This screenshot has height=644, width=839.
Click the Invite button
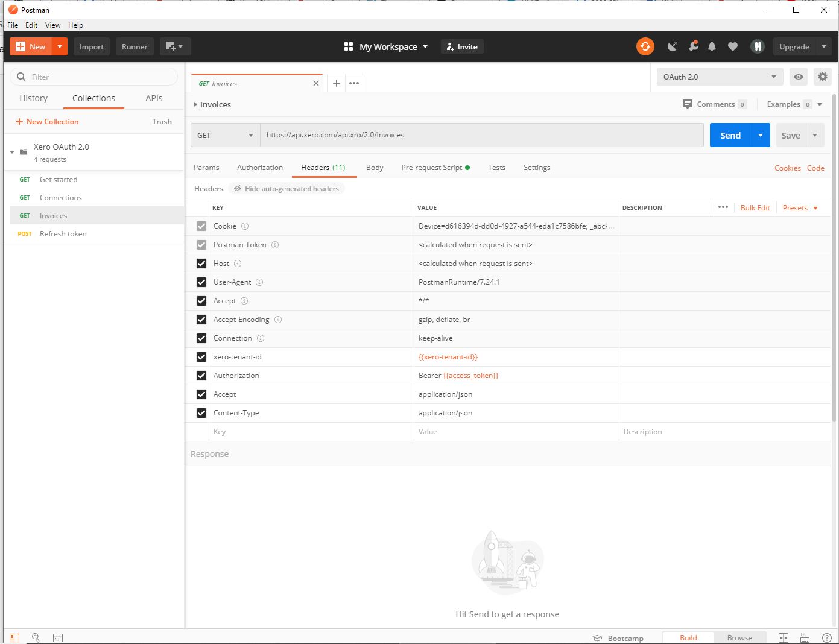click(462, 46)
